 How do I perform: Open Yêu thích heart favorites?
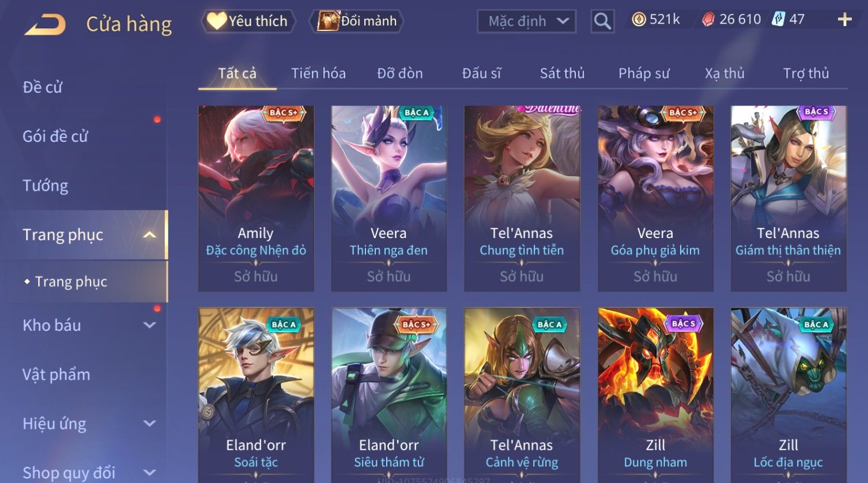(x=248, y=21)
